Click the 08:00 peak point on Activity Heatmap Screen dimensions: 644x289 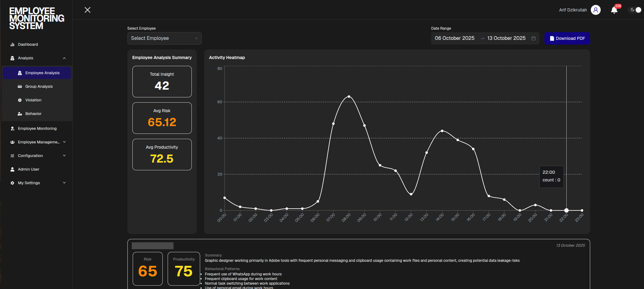pos(349,96)
